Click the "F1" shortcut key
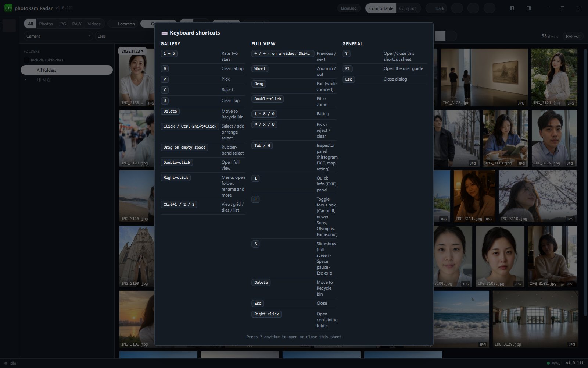Image resolution: width=588 pixels, height=368 pixels. (x=347, y=69)
